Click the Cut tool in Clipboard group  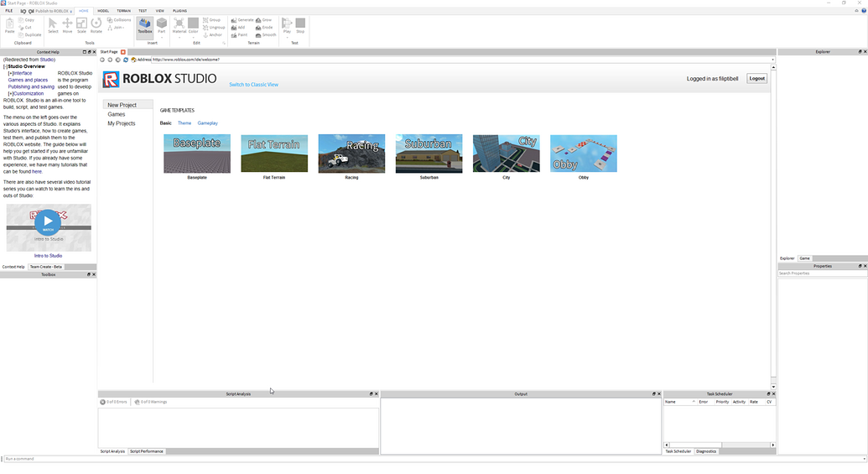point(25,27)
